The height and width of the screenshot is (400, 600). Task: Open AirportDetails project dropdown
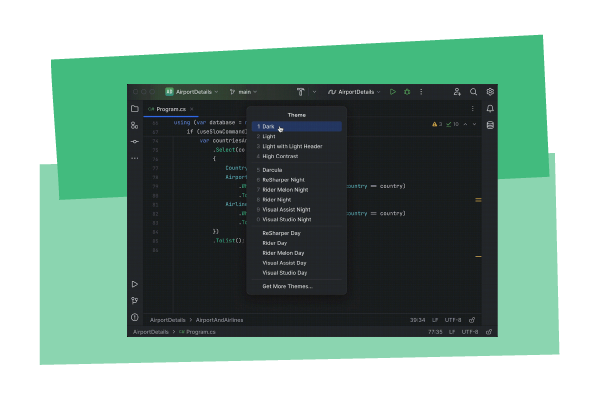coord(192,92)
